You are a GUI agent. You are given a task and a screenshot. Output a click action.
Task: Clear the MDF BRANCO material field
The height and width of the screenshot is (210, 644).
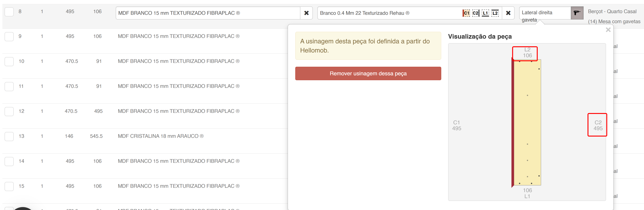(306, 13)
